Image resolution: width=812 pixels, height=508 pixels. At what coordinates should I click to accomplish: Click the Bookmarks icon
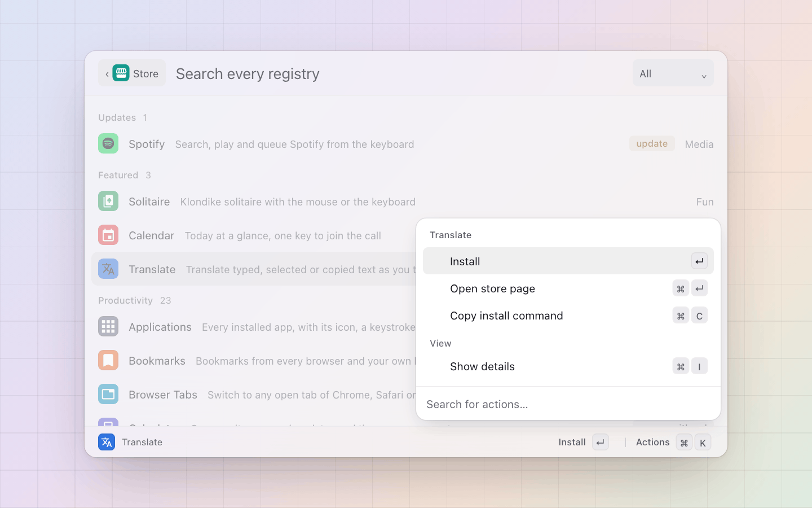[x=108, y=360]
